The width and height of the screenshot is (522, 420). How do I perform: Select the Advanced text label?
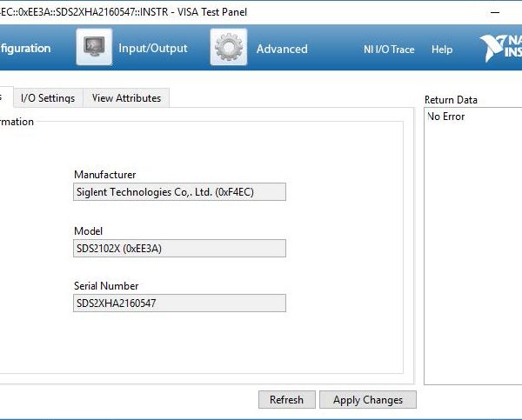click(x=281, y=50)
